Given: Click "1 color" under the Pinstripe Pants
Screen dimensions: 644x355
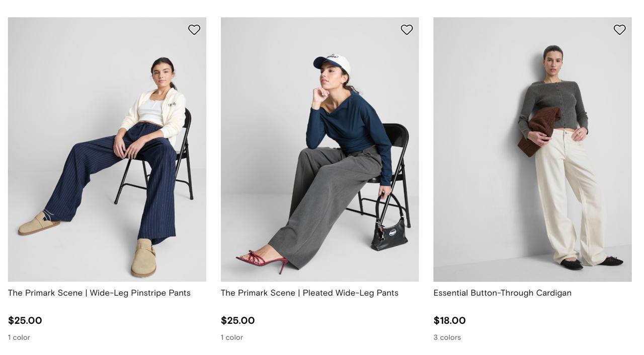Looking at the screenshot, I should coord(19,337).
